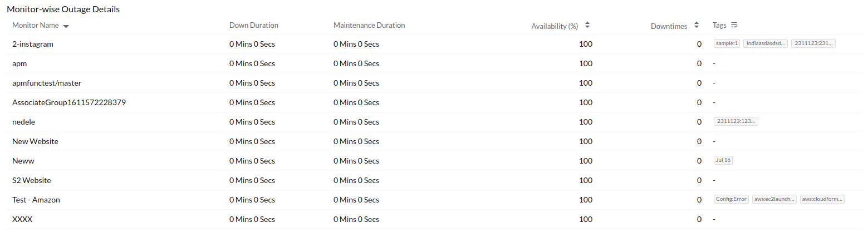This screenshot has height=237, width=868.
Task: Click the Indiaasdasdsd tag
Action: pos(765,43)
